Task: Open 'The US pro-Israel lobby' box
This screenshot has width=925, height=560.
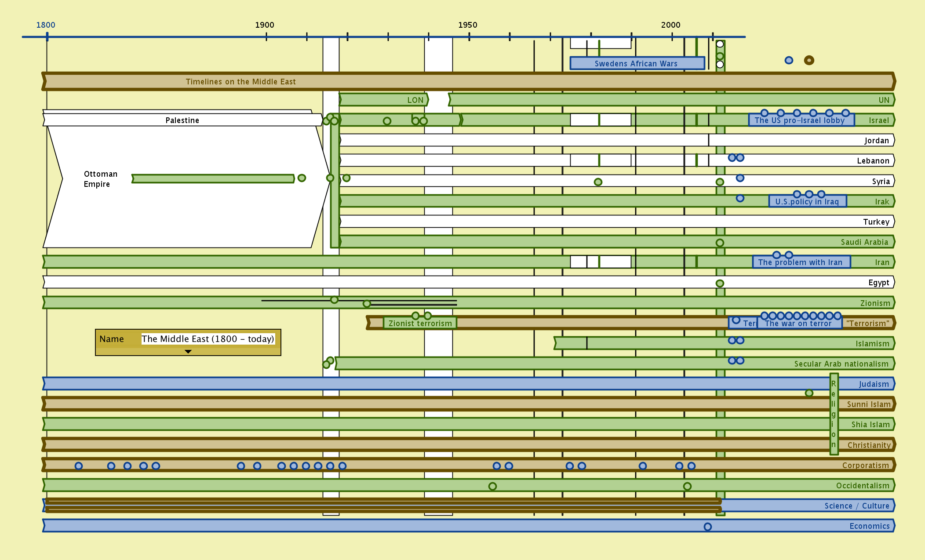Action: click(x=800, y=120)
